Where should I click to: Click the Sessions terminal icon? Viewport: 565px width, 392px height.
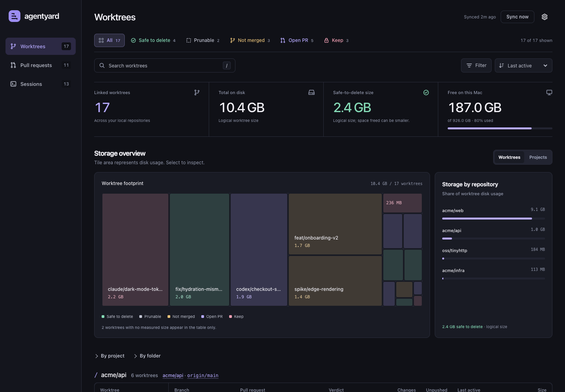(x=13, y=84)
